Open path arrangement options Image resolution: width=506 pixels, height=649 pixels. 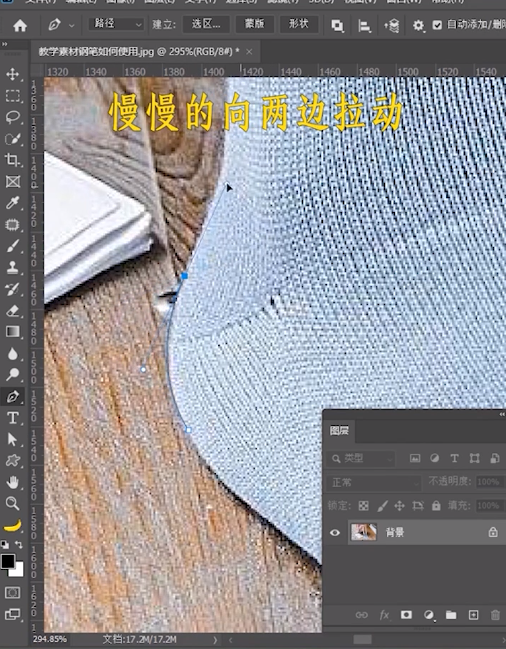click(391, 26)
